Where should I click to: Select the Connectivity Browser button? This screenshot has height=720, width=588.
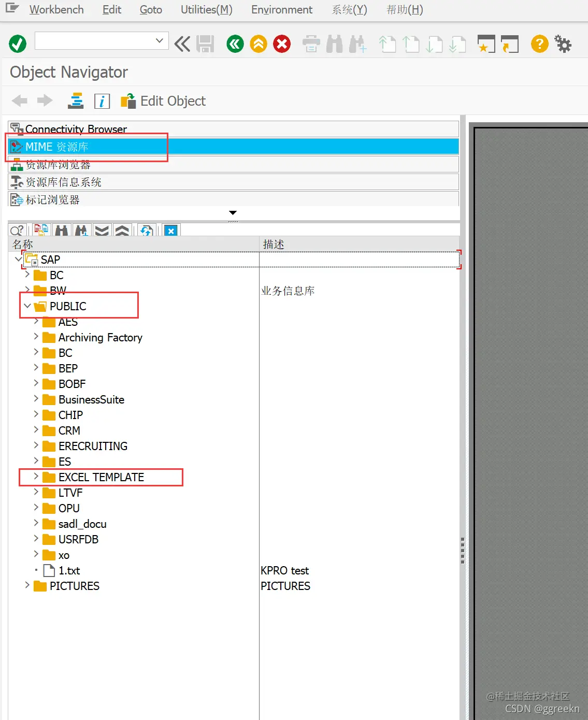pyautogui.click(x=233, y=129)
